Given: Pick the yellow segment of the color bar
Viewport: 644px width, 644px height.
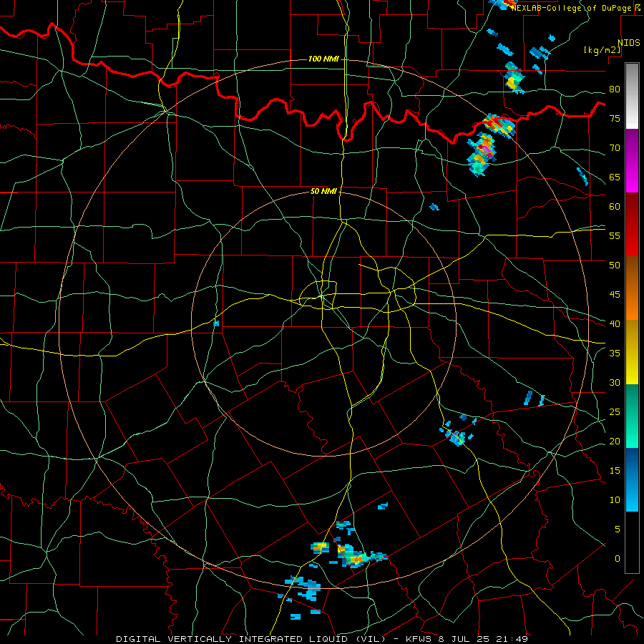Looking at the screenshot, I should (632, 352).
